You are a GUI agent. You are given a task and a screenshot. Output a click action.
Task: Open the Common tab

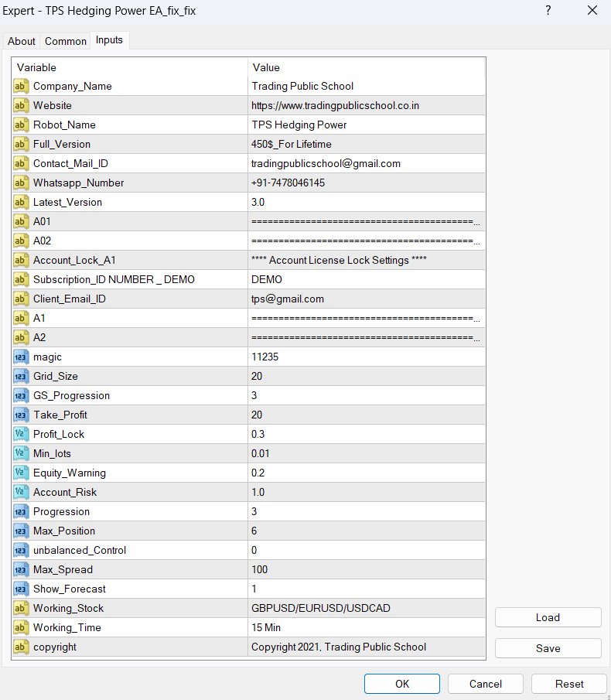tap(66, 41)
